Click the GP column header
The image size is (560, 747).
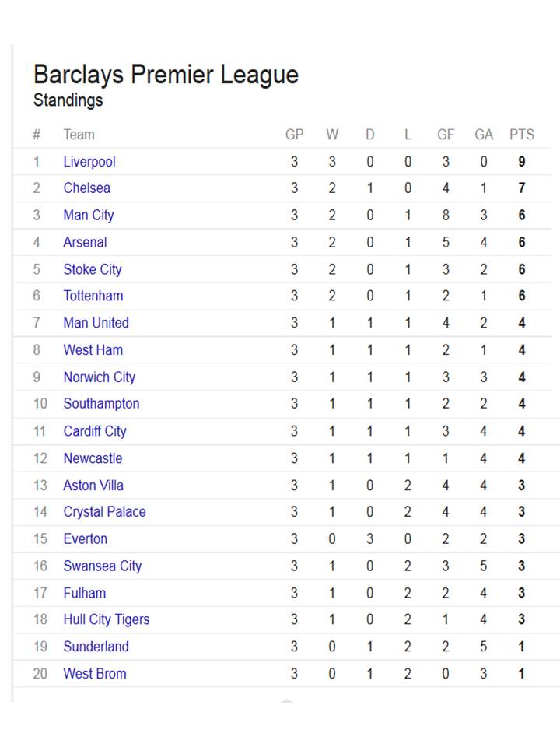(x=294, y=135)
